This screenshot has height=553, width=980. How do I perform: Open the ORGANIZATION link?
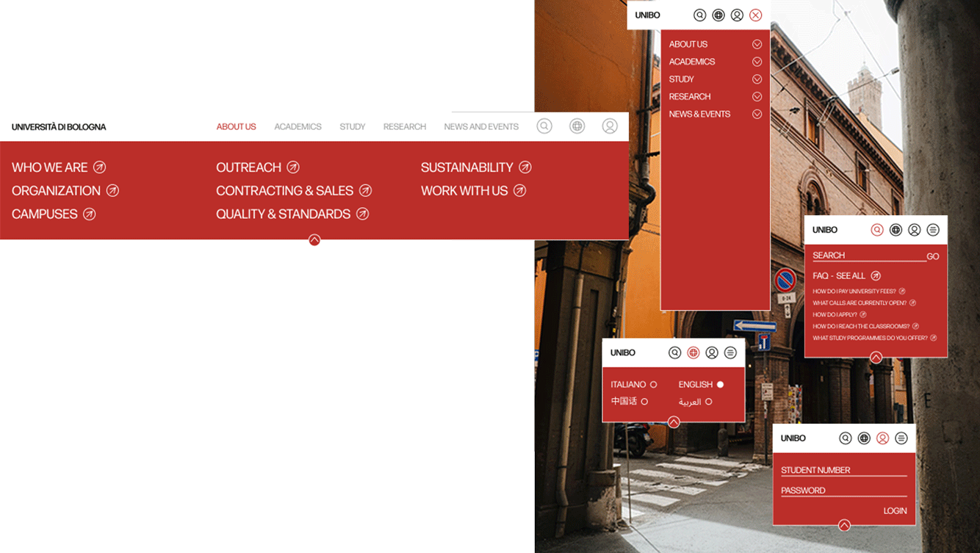pos(65,191)
